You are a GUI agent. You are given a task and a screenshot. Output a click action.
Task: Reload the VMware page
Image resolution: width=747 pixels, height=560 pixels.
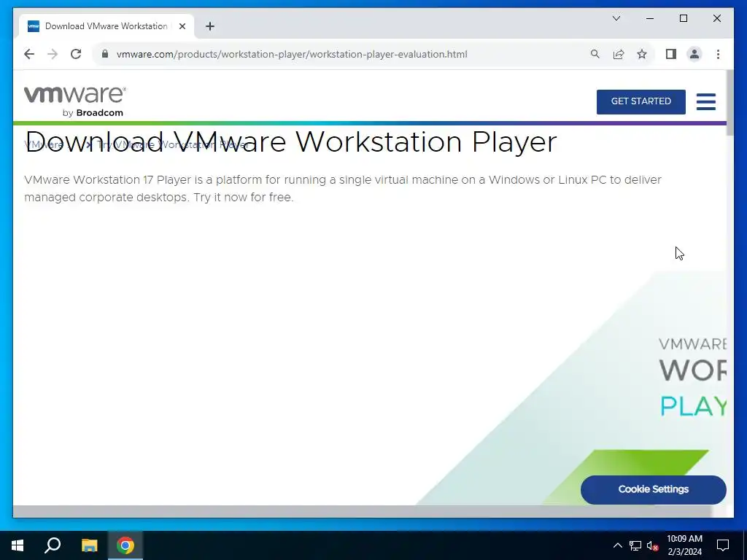point(76,54)
